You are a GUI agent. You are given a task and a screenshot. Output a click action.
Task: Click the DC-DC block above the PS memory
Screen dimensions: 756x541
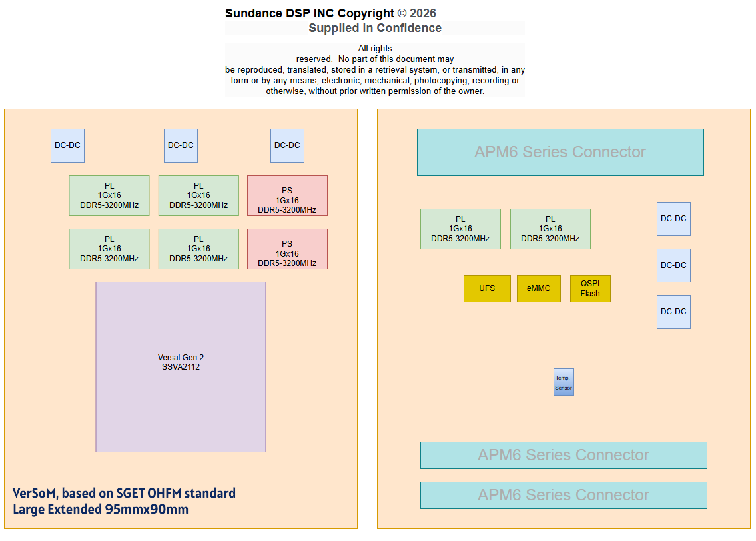(x=287, y=145)
